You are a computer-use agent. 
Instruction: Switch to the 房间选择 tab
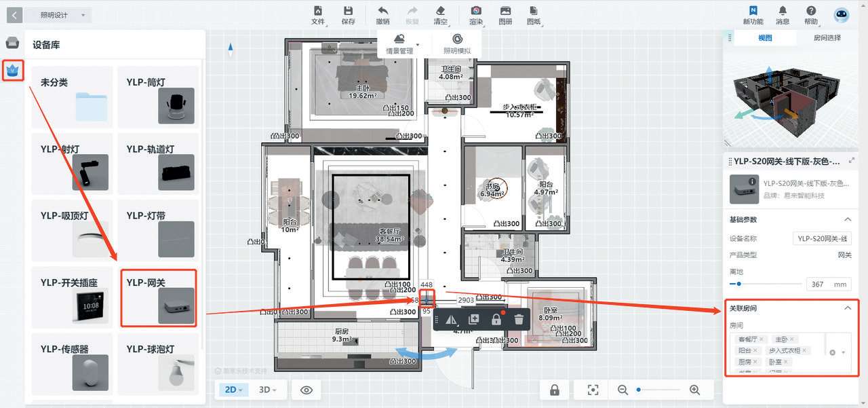(x=827, y=38)
